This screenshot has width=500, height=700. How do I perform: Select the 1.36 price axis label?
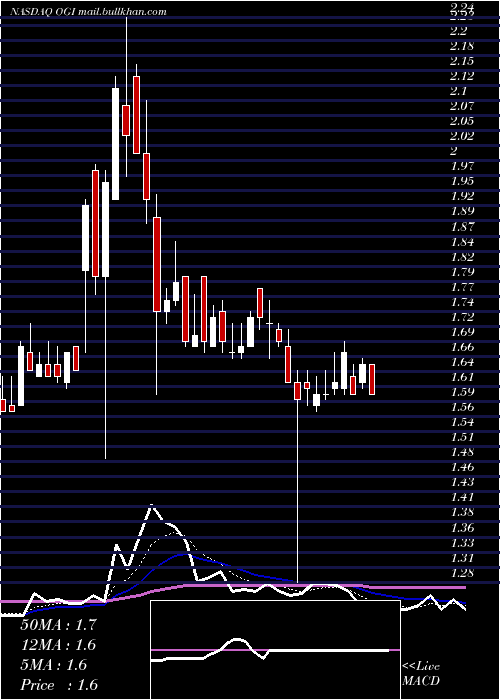coord(462,528)
